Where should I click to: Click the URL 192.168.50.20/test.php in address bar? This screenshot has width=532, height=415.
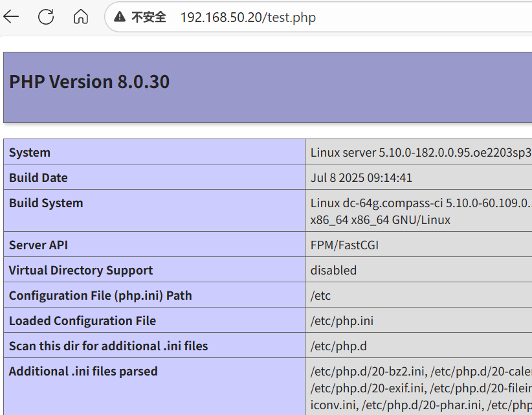pyautogui.click(x=248, y=17)
